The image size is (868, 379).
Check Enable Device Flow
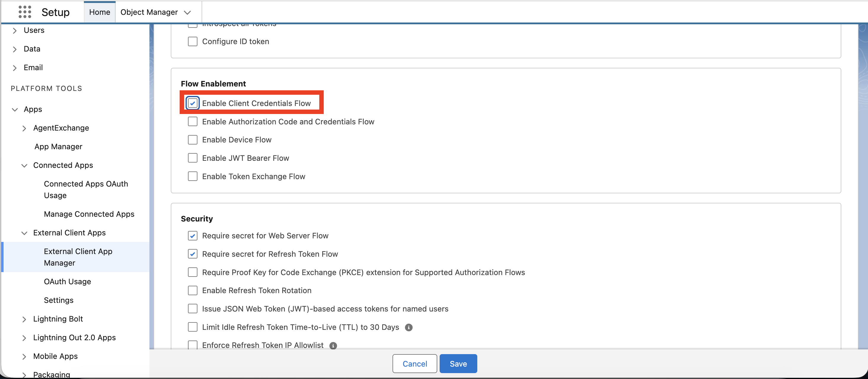192,140
